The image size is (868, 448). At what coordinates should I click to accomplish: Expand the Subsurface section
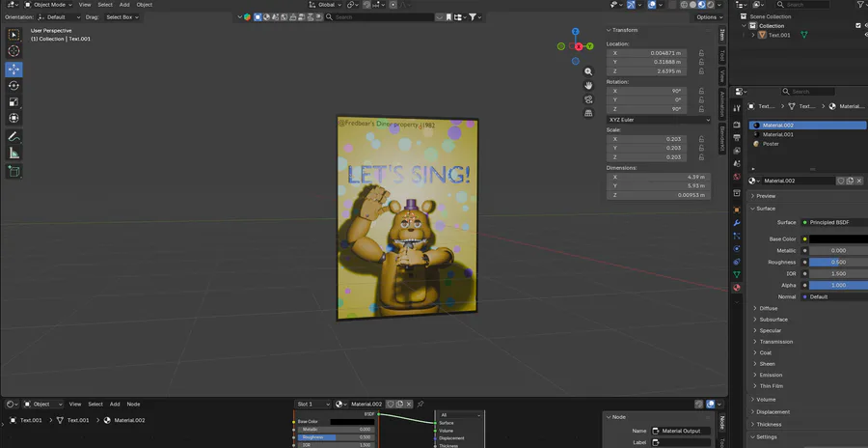click(x=773, y=320)
